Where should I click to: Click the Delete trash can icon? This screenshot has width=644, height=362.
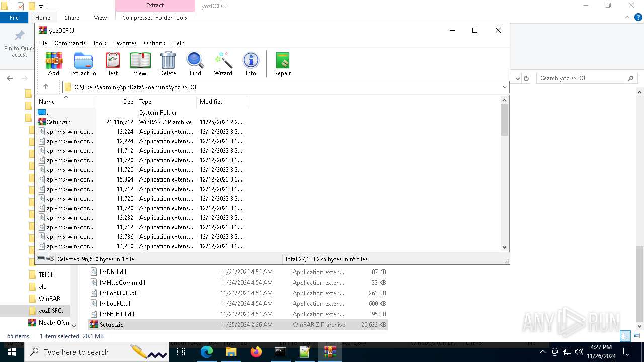pos(168,64)
